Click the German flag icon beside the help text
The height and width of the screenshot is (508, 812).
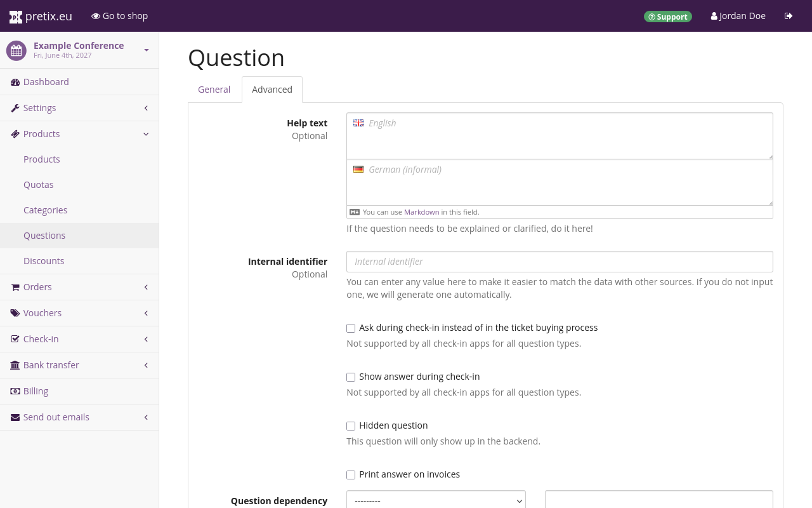(358, 169)
